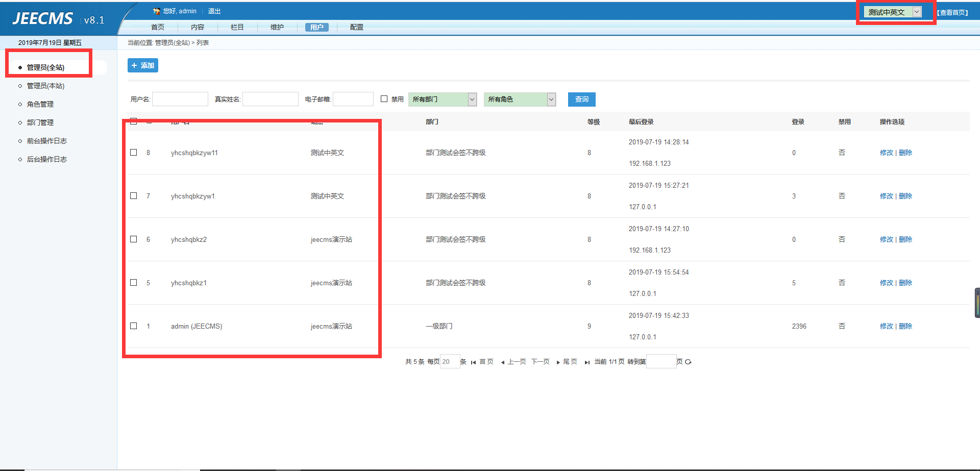Open 部门管理 in the sidebar
The width and height of the screenshot is (980, 471).
[x=40, y=122]
